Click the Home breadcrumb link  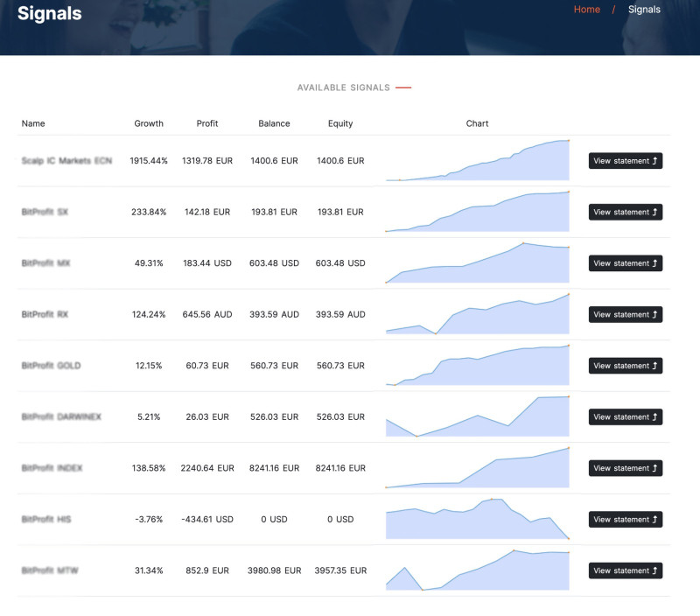pos(586,10)
